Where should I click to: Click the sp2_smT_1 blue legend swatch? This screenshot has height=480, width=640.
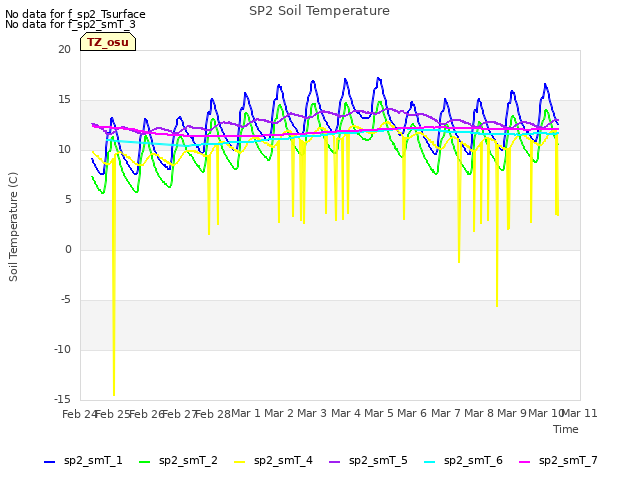tap(49, 462)
